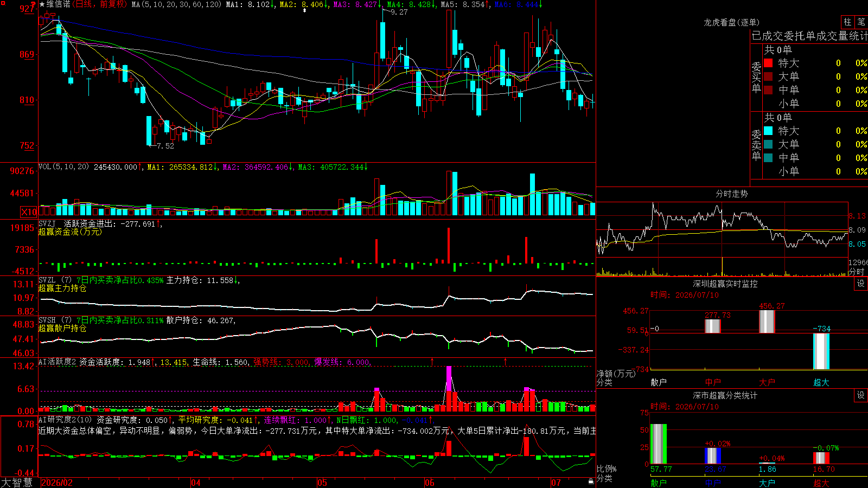Click the 小单 row under 委卖单
This screenshot has width=868, height=488.
click(x=815, y=171)
